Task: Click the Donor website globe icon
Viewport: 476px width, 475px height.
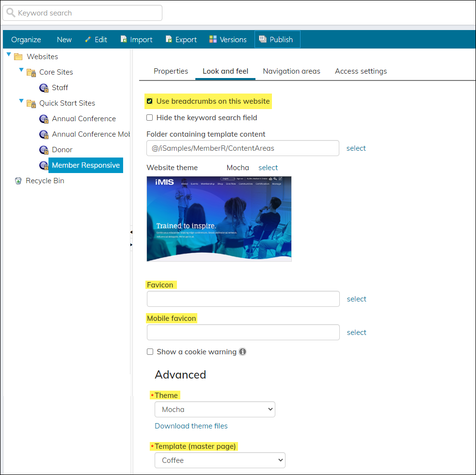Action: click(44, 150)
